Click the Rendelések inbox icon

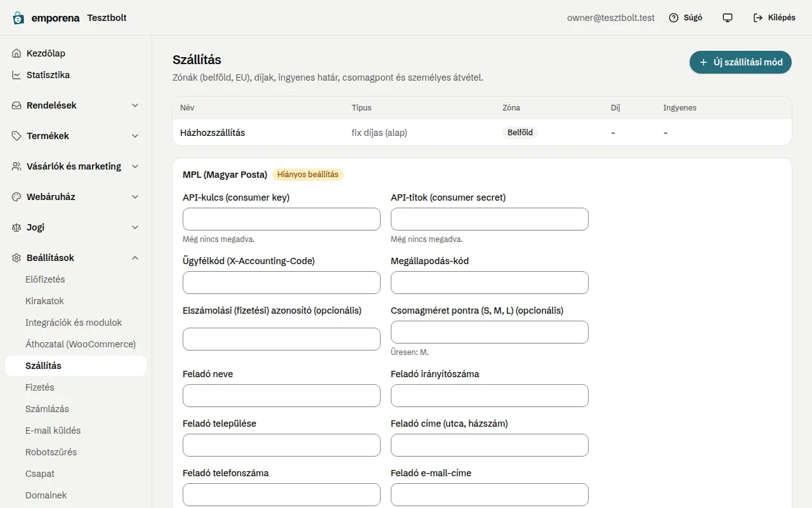(16, 105)
